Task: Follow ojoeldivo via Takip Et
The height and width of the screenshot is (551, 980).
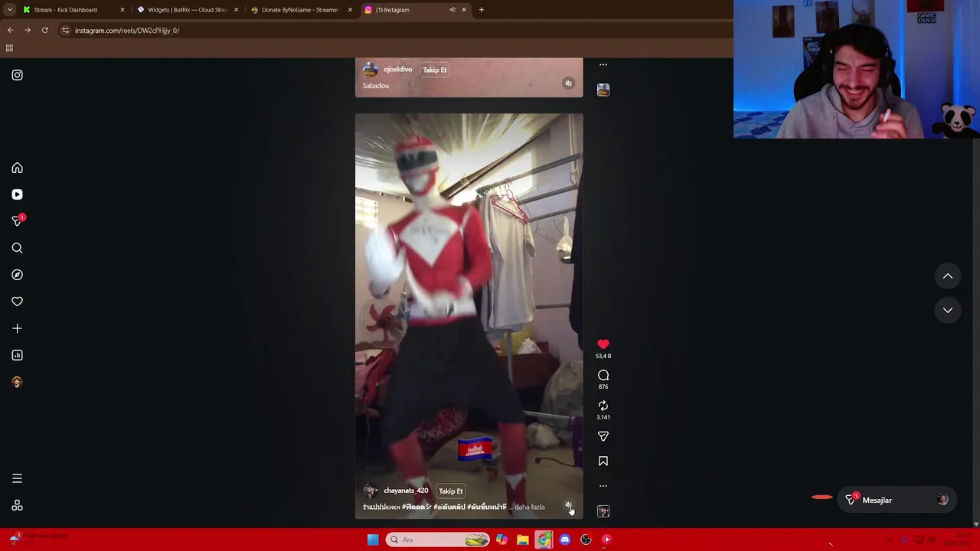Action: click(x=435, y=70)
